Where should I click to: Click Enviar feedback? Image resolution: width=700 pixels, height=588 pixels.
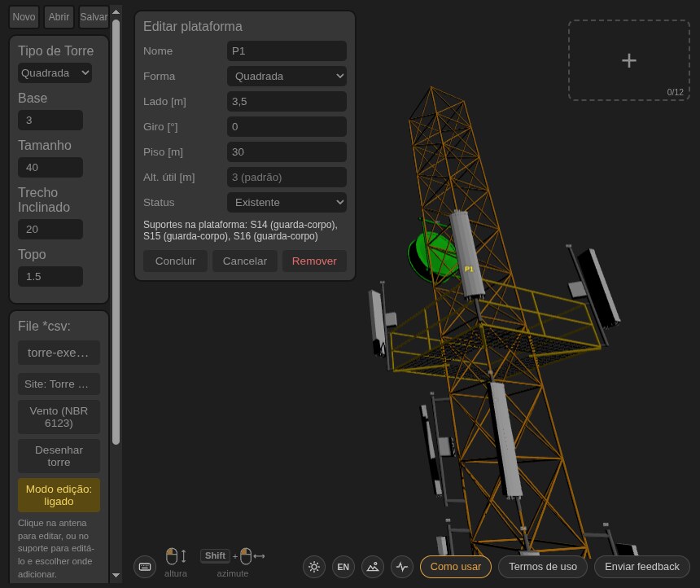642,567
